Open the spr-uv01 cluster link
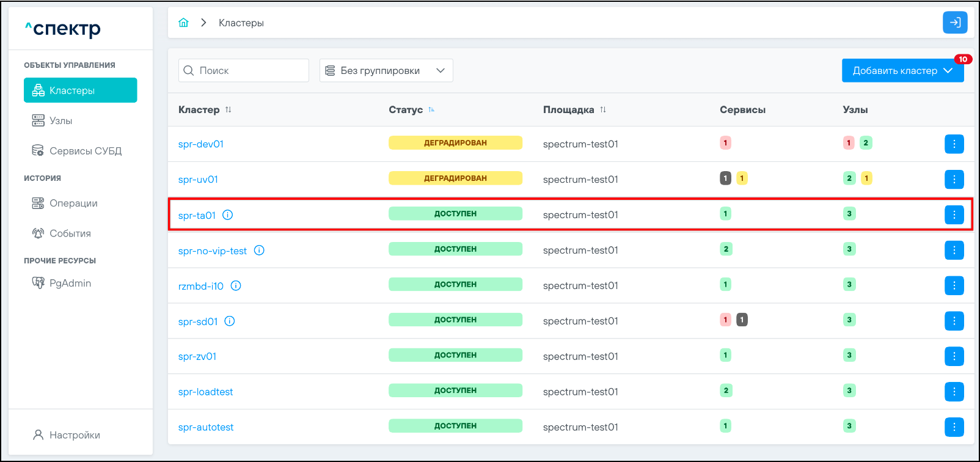The width and height of the screenshot is (980, 462). point(198,180)
